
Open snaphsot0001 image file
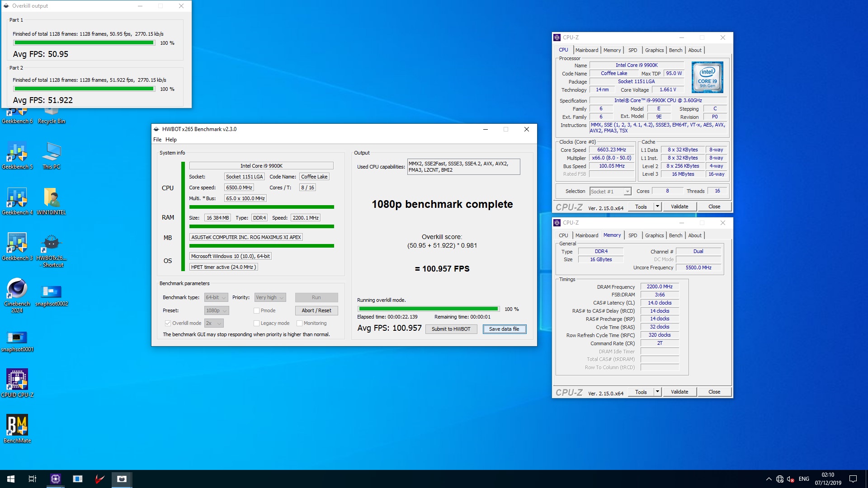[17, 342]
